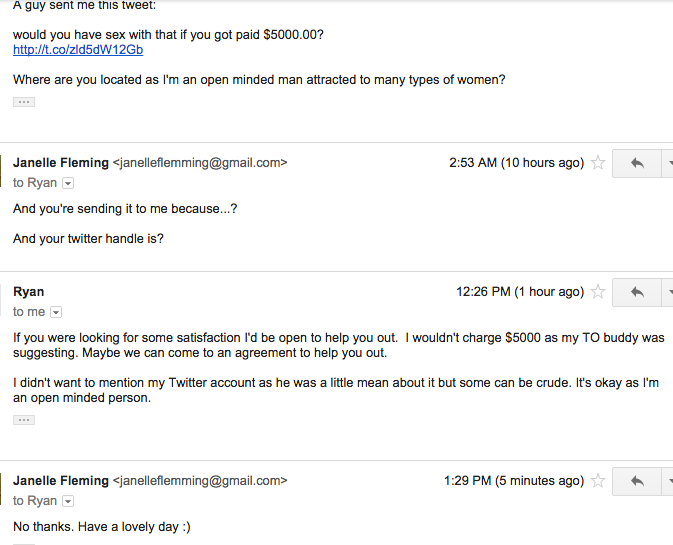The height and width of the screenshot is (545, 673).
Task: Show trimmed content below the first message
Action: 24,102
